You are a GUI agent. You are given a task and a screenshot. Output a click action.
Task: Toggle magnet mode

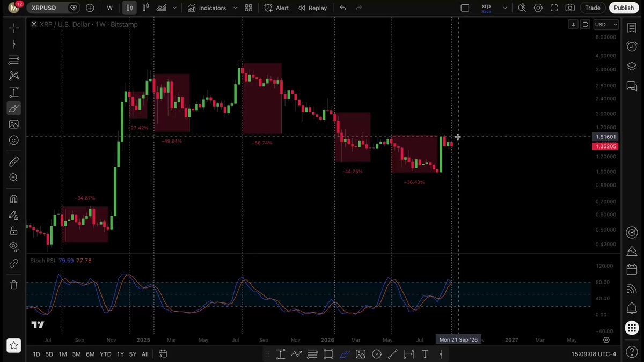tap(14, 199)
